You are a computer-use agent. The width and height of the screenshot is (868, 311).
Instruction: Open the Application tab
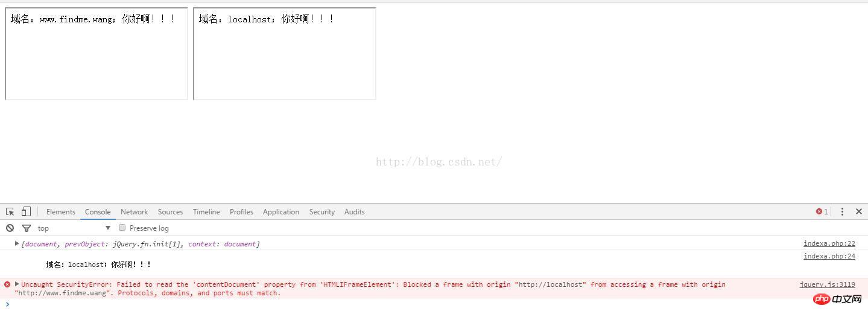[281, 212]
